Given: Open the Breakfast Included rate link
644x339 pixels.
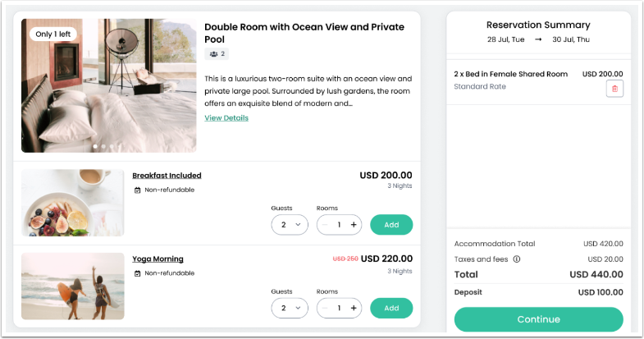Looking at the screenshot, I should (167, 176).
